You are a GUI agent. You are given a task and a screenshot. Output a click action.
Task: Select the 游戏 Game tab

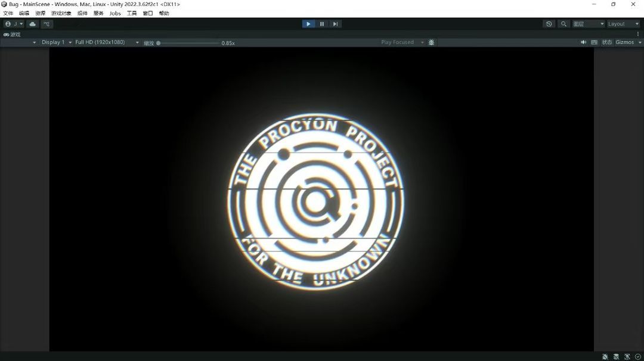[x=12, y=34]
